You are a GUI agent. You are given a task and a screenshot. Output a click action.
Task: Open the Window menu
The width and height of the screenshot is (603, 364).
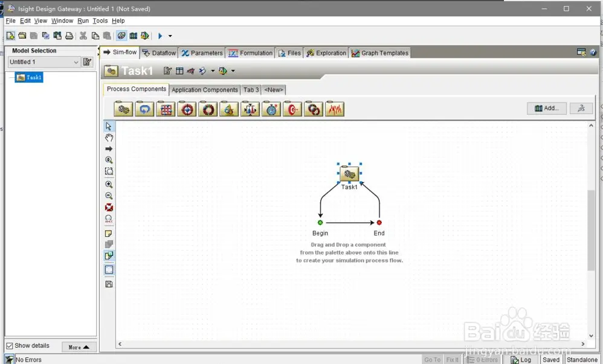tap(62, 21)
